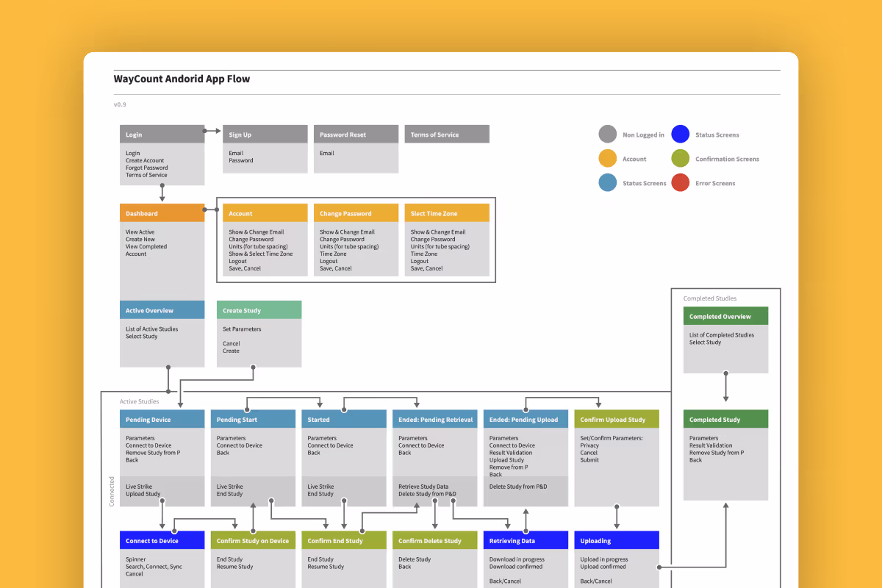Select the blue Uploading header box

tap(617, 540)
